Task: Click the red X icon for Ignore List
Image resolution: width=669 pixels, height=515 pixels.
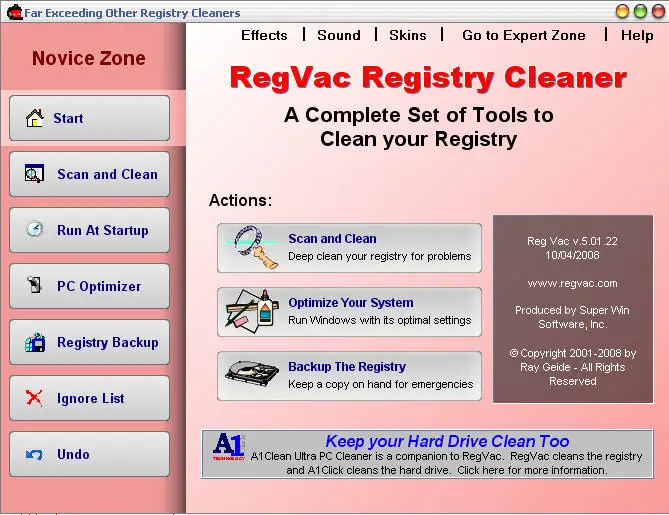Action: [34, 398]
